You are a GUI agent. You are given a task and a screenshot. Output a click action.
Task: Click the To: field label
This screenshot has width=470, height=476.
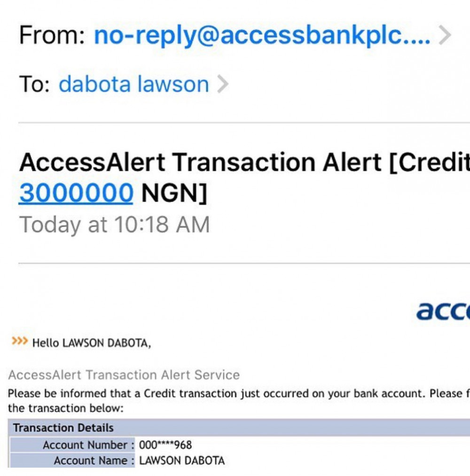tap(34, 85)
